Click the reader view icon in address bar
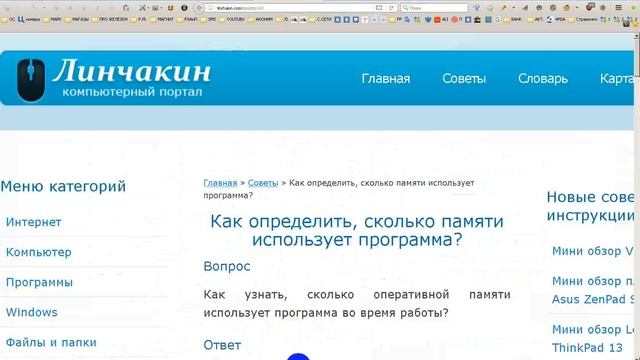This screenshot has width=640, height=360. click(x=379, y=8)
